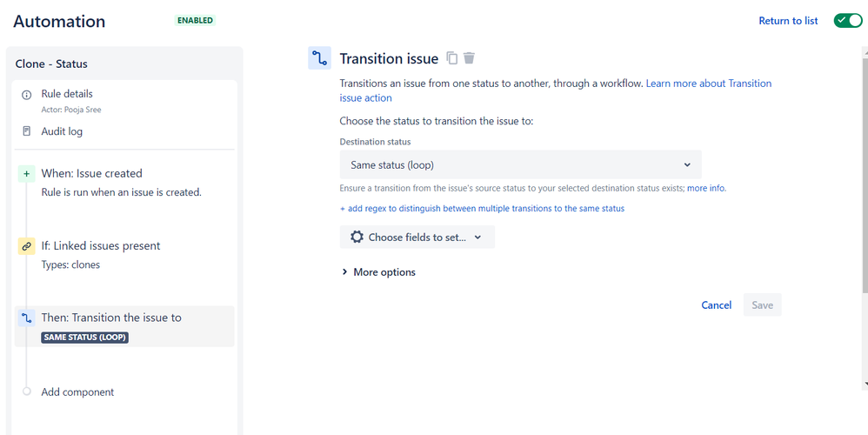Screen dimensions: 868x435
Task: Click the Add component circle node
Action: click(26, 391)
